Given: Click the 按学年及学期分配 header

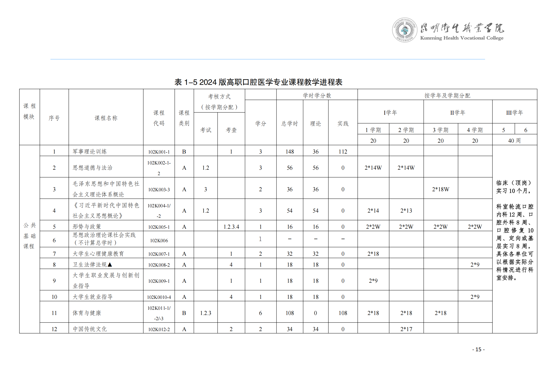Looking at the screenshot, I should pos(447,96).
